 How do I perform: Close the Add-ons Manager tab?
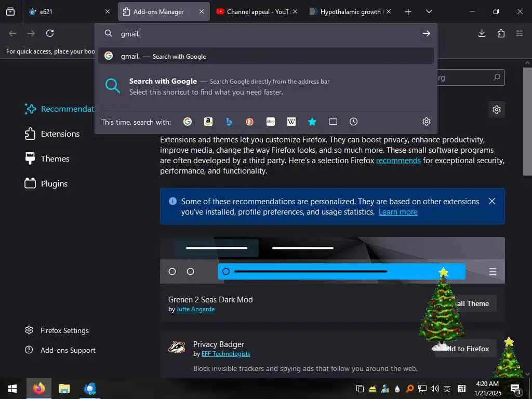[x=202, y=11]
